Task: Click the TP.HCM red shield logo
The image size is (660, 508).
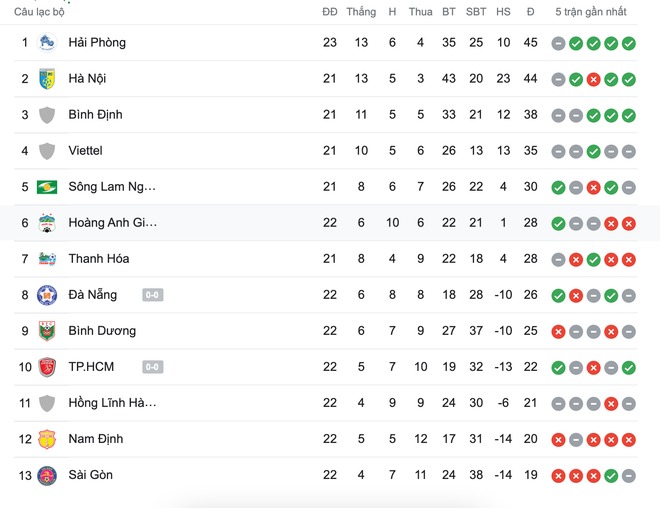Action: pyautogui.click(x=47, y=367)
